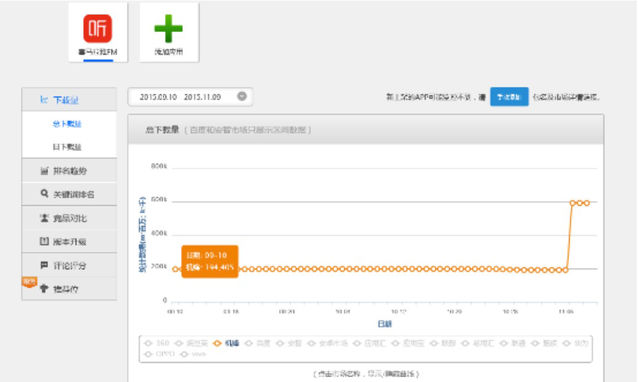Open 评论评分 via the flag icon
The height and width of the screenshot is (382, 638).
[x=44, y=265]
